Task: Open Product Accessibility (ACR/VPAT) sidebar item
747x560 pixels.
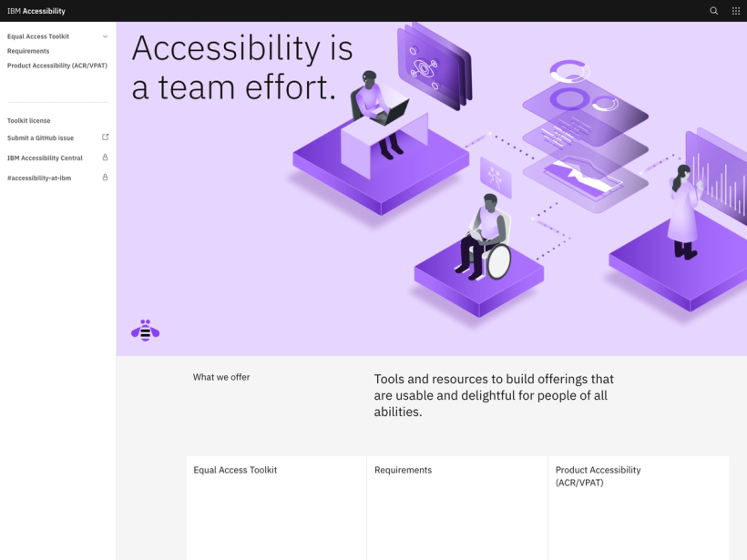Action: click(x=57, y=66)
